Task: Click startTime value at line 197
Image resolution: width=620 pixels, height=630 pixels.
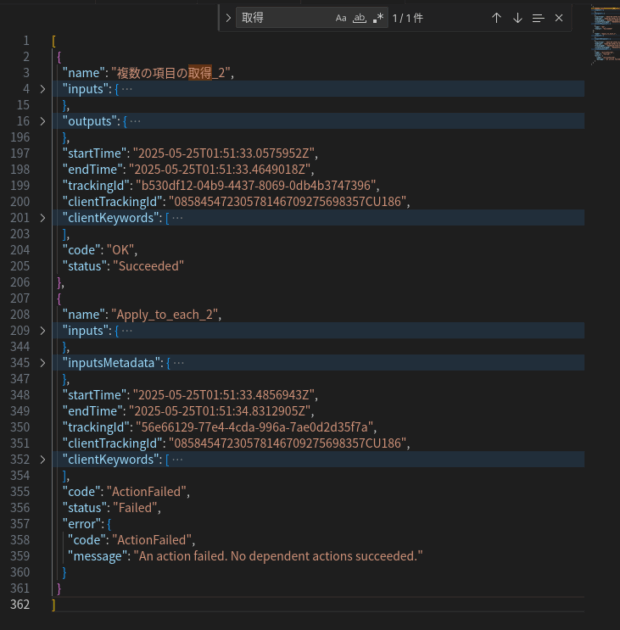Action: tap(223, 153)
